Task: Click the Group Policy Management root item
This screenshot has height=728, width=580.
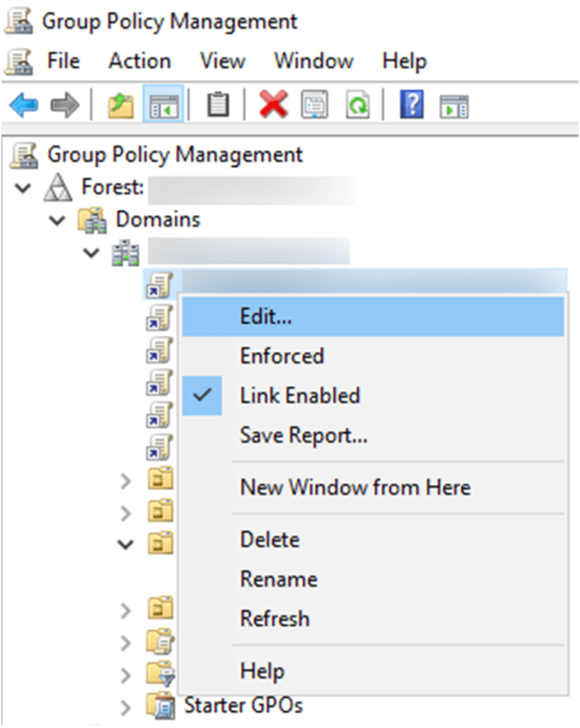Action: coord(173,155)
